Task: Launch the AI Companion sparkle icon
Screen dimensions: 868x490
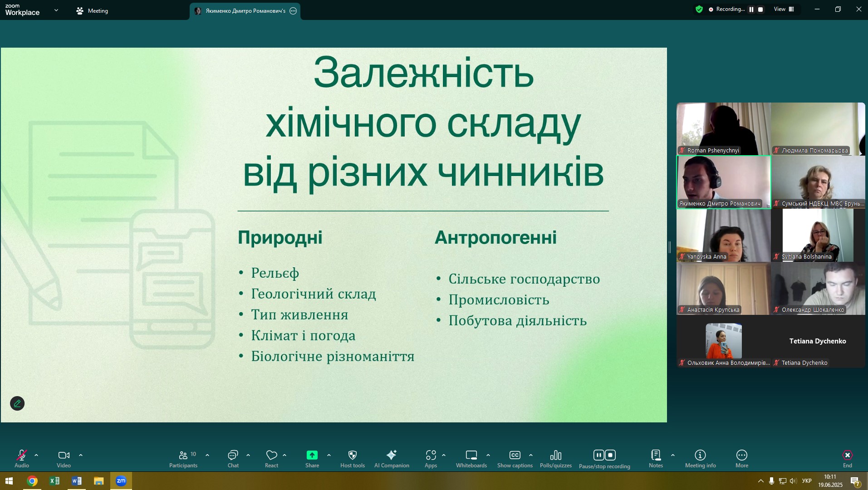Action: coord(392,458)
